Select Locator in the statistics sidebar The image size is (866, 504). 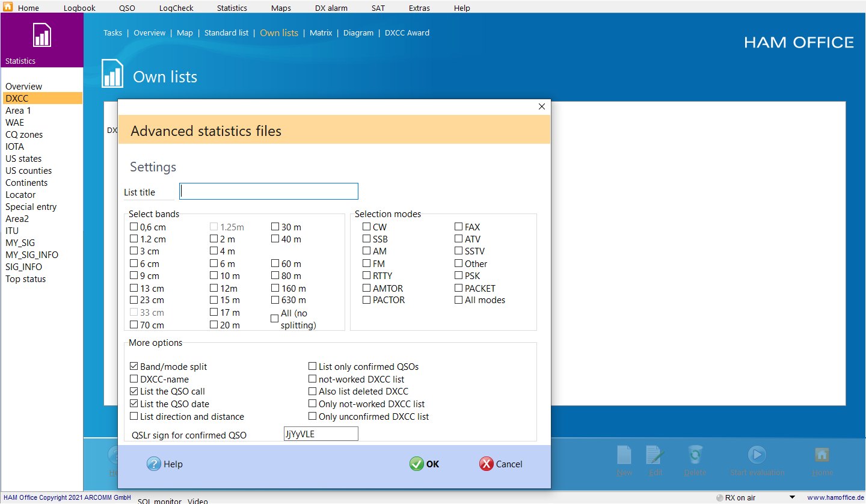pos(42,195)
